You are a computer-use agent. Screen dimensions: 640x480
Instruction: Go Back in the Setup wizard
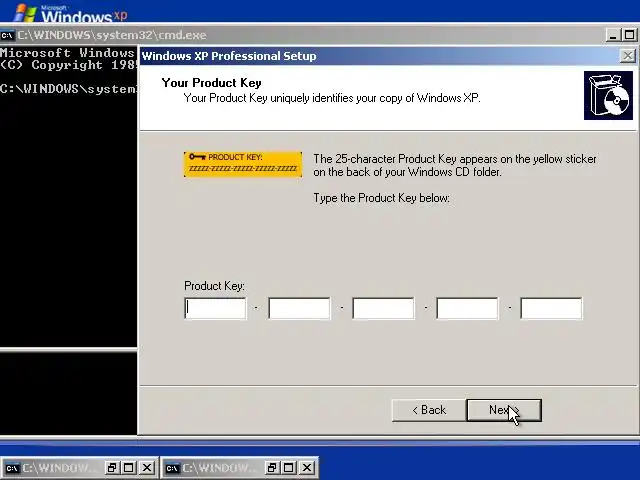[429, 410]
